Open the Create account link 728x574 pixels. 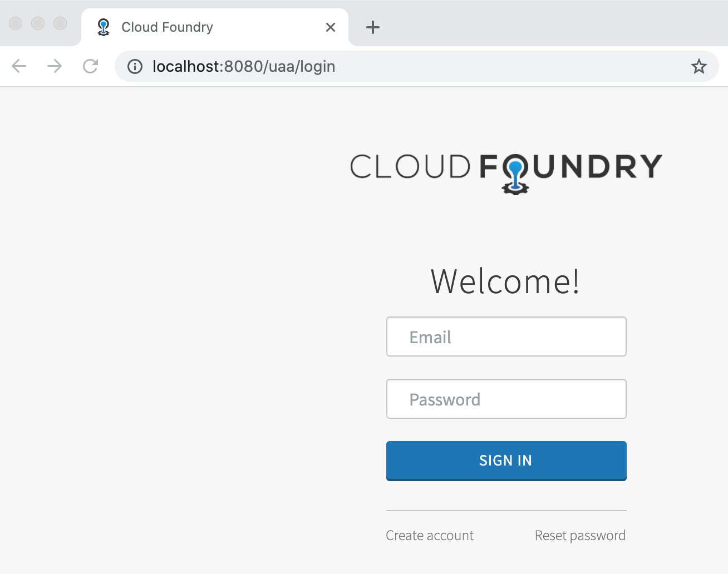430,536
